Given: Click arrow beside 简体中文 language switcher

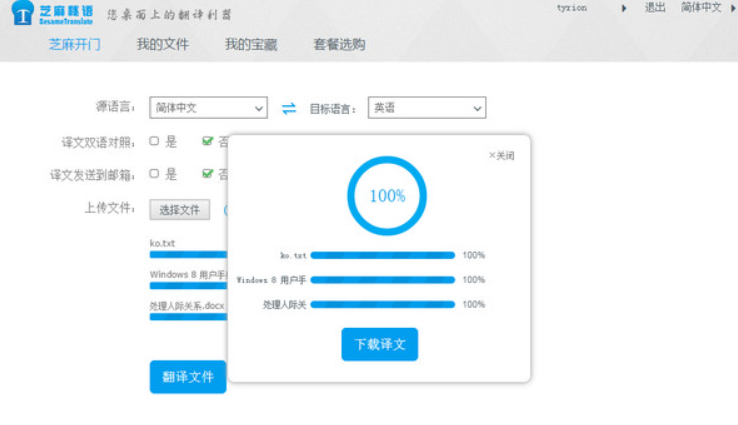Looking at the screenshot, I should 731,8.
